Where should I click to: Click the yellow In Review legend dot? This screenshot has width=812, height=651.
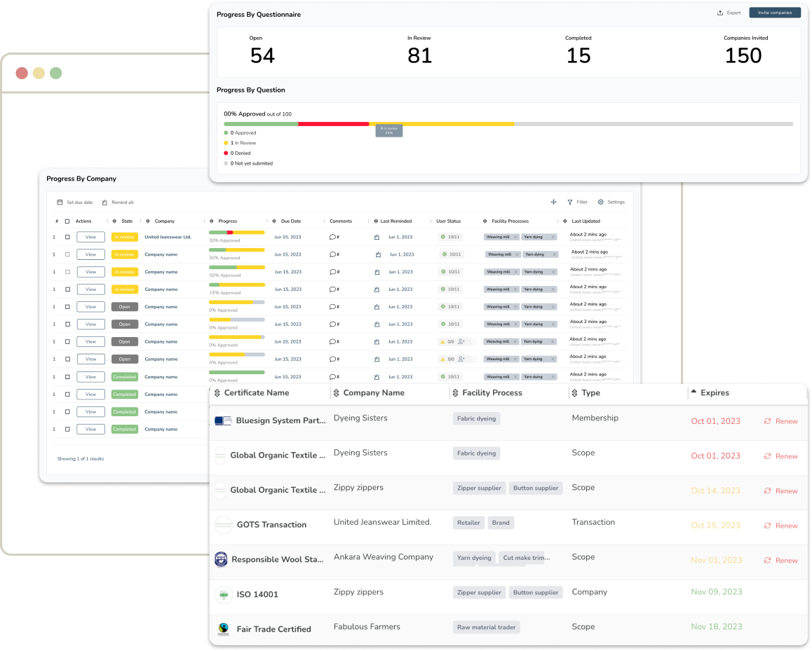pos(226,144)
